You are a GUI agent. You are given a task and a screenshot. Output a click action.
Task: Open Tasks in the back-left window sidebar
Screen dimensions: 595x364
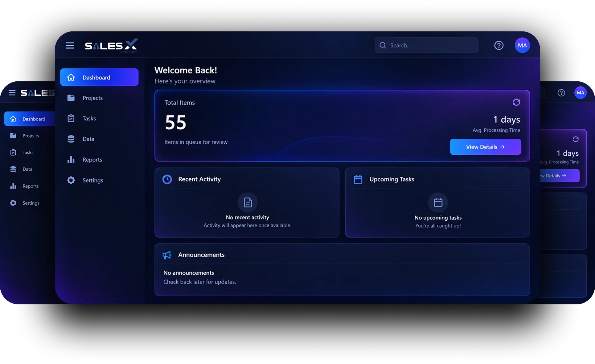tap(30, 152)
